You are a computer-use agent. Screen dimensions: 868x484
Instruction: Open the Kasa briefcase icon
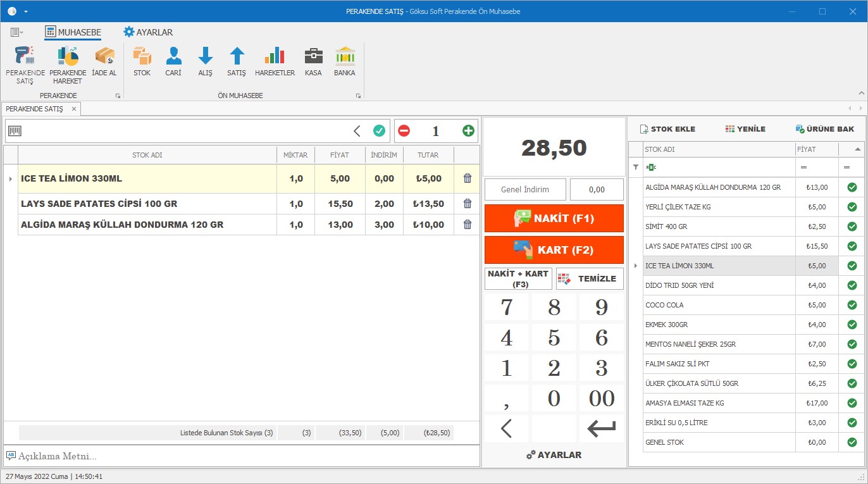tap(313, 62)
